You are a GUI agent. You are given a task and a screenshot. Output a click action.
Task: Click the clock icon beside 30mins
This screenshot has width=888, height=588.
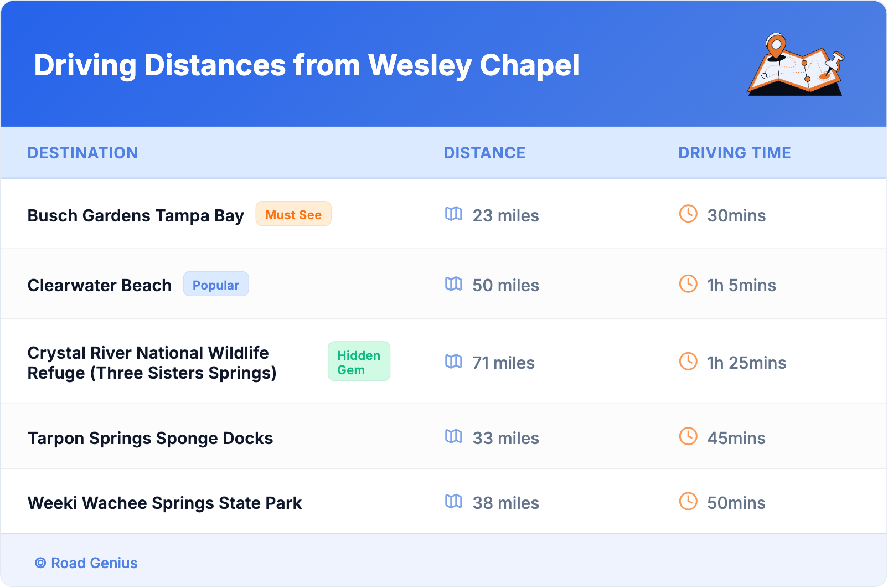coord(688,214)
